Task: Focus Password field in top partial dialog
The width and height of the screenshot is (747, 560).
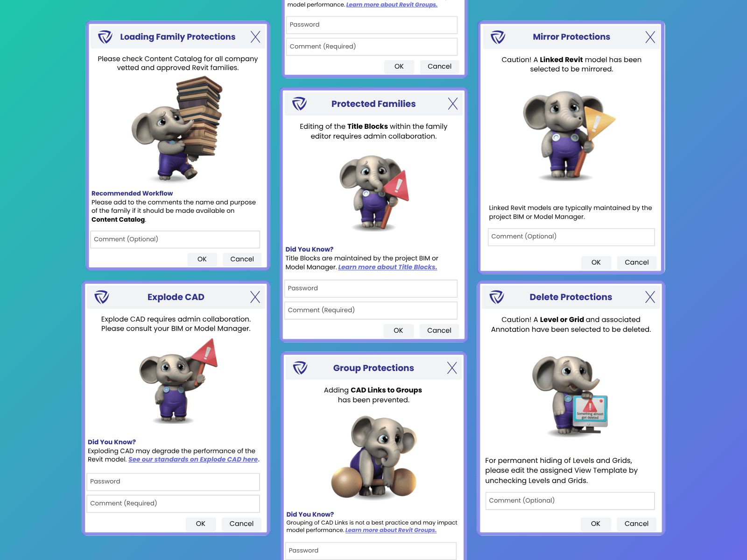Action: click(x=372, y=25)
